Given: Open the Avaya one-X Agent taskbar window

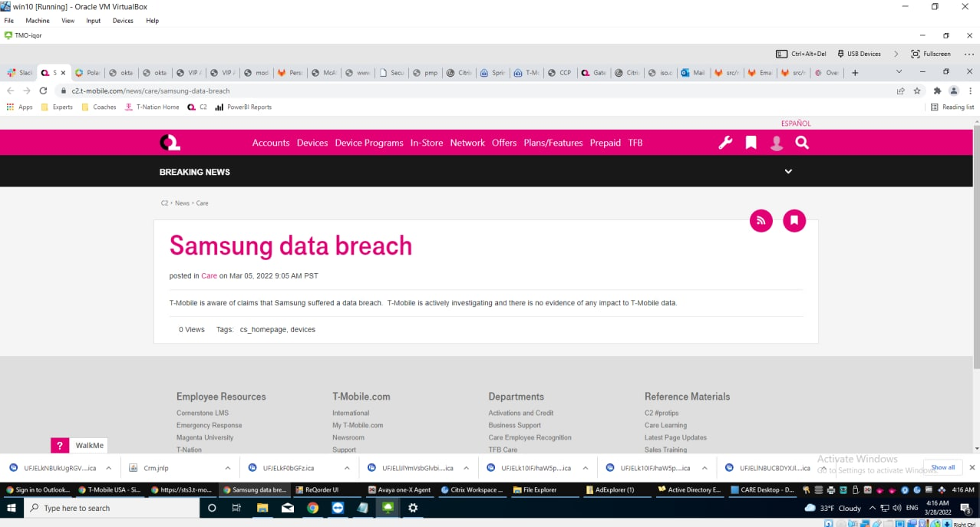Looking at the screenshot, I should 399,489.
